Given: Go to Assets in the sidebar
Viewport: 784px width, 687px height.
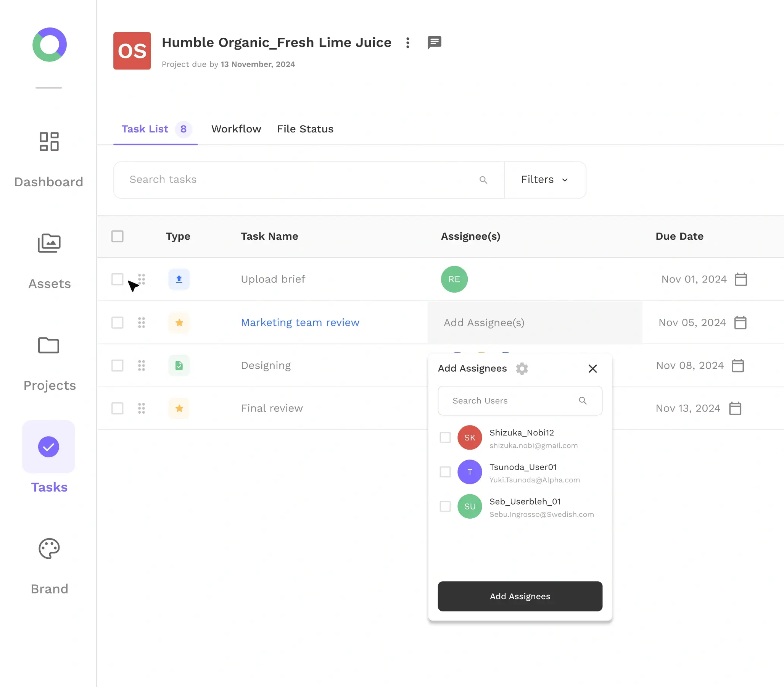Looking at the screenshot, I should point(49,243).
